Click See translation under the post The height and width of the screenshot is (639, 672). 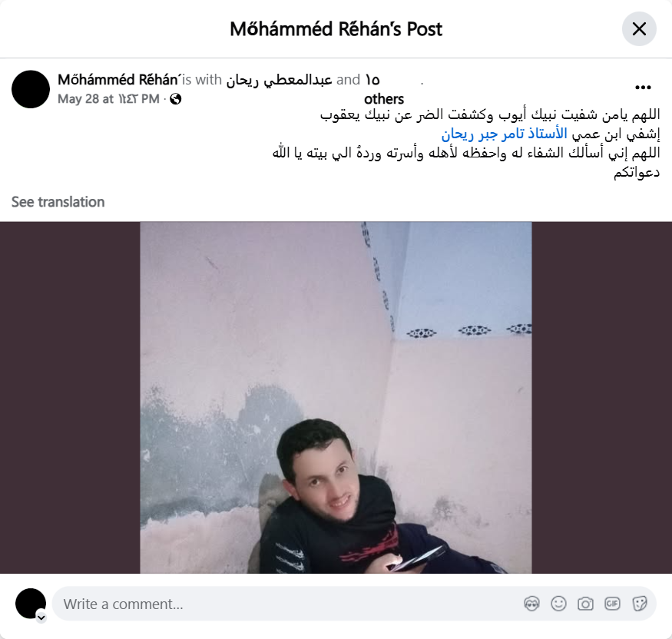(58, 202)
